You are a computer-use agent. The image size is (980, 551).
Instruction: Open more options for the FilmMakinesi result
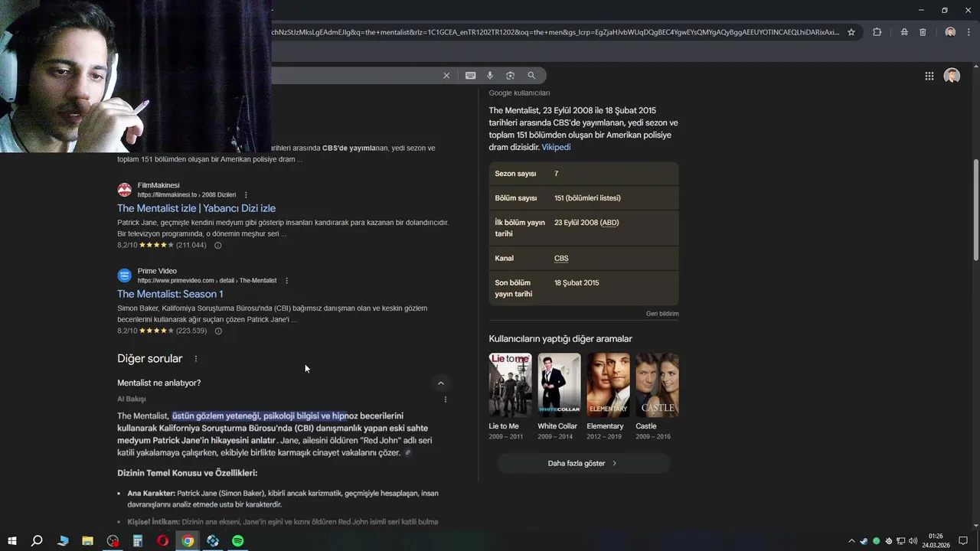click(246, 195)
